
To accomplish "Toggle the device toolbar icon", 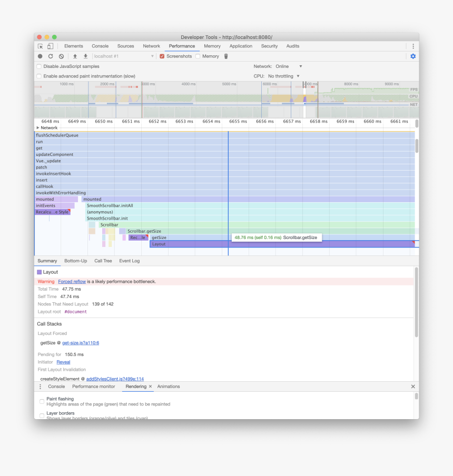I will click(x=51, y=46).
